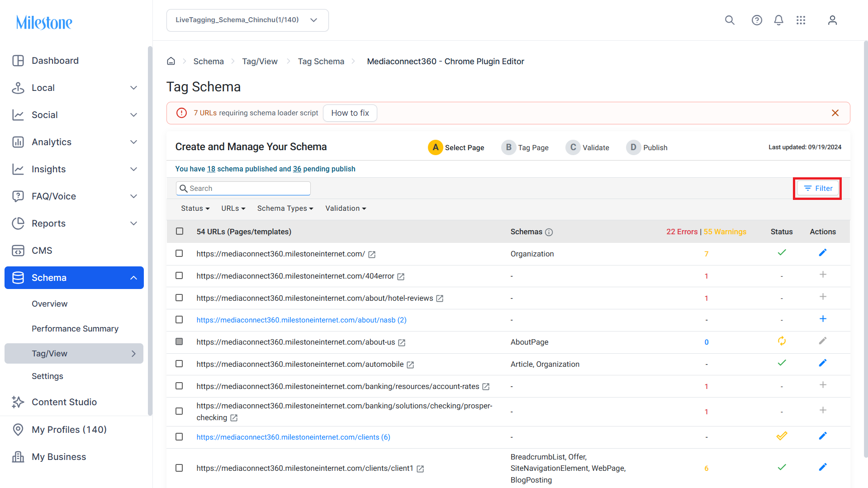
Task: Go to the Tag Page step B
Action: click(525, 147)
